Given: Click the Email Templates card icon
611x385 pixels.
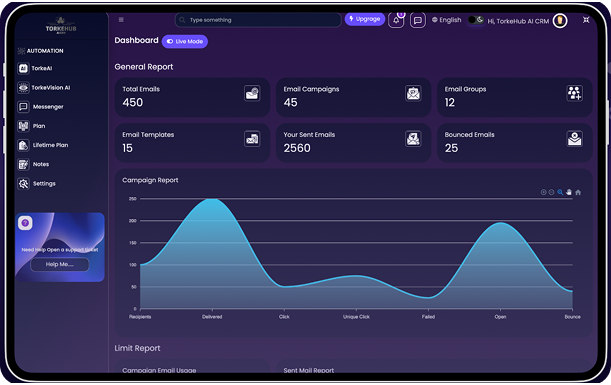Looking at the screenshot, I should (x=252, y=139).
